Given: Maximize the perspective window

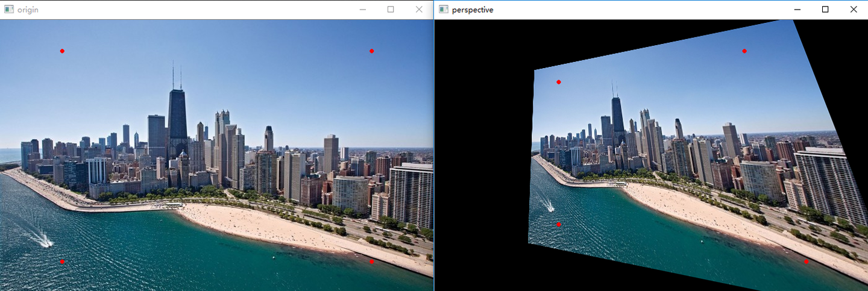Looking at the screenshot, I should pyautogui.click(x=825, y=10).
